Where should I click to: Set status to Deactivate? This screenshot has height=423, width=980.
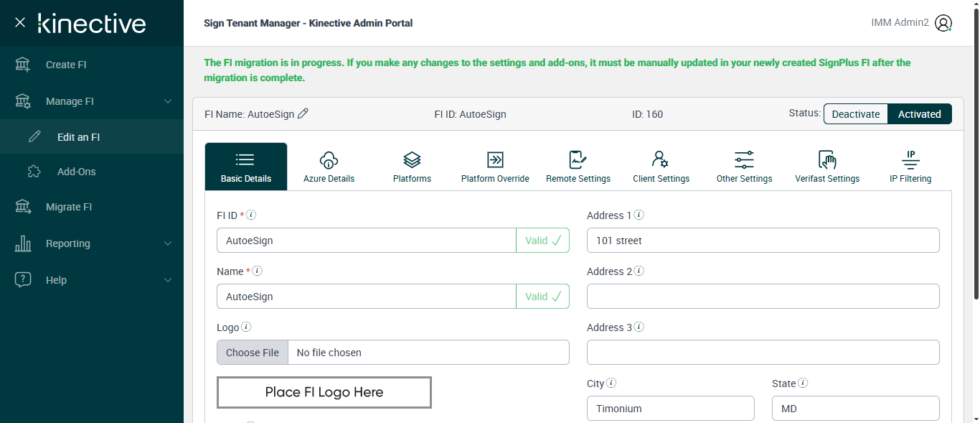click(855, 114)
